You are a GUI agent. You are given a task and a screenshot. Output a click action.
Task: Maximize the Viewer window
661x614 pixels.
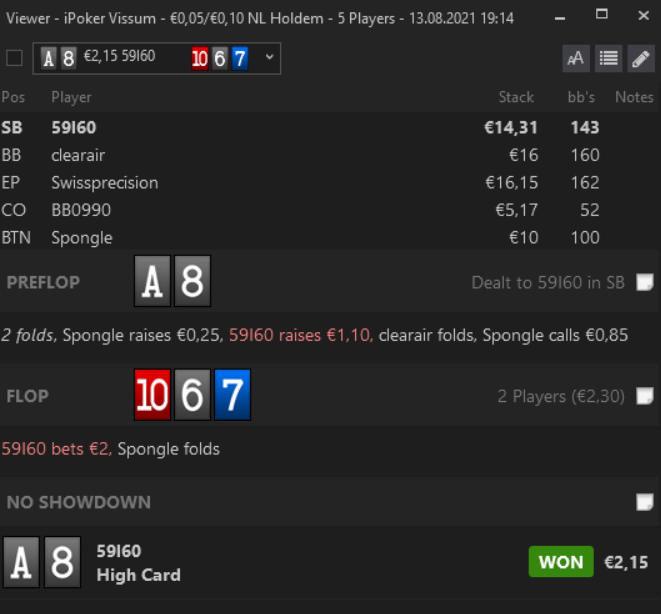click(602, 15)
